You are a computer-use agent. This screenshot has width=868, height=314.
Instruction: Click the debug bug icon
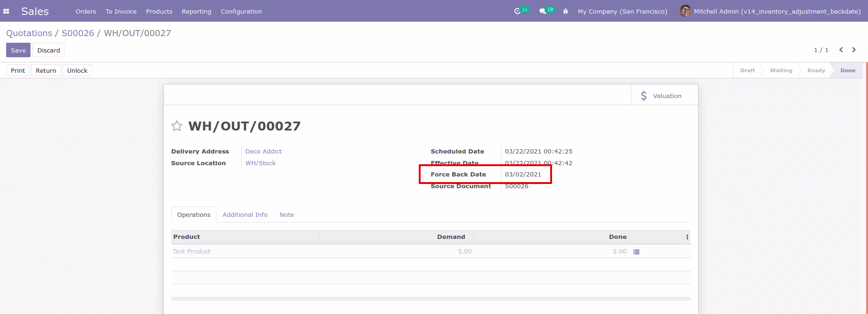(566, 11)
